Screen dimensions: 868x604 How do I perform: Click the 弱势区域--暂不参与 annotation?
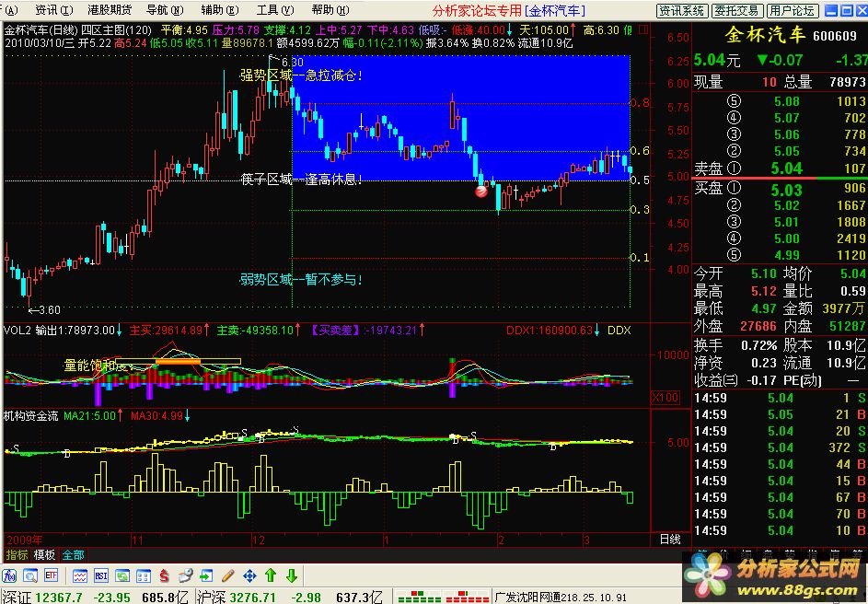coord(302,280)
